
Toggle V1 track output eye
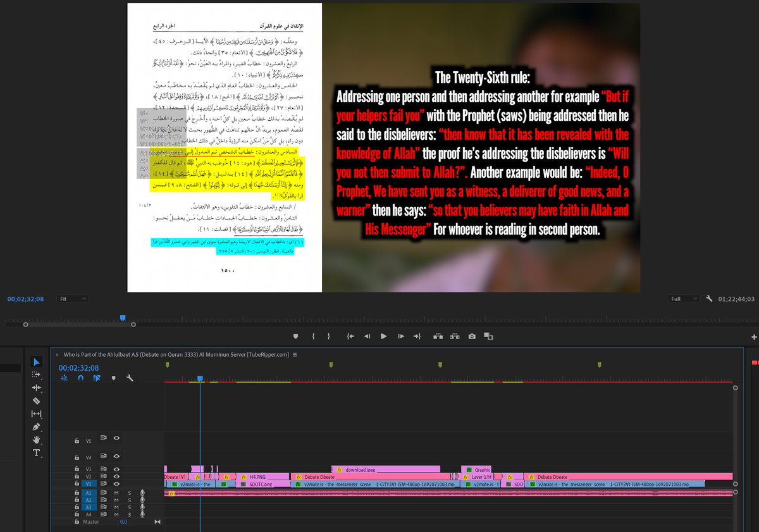(x=116, y=484)
